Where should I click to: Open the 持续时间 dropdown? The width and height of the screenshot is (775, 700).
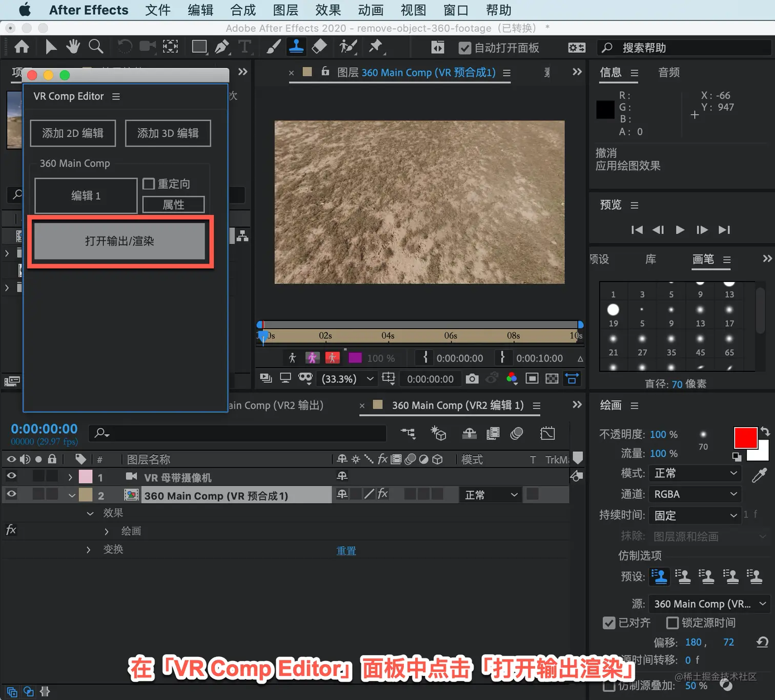pyautogui.click(x=695, y=515)
